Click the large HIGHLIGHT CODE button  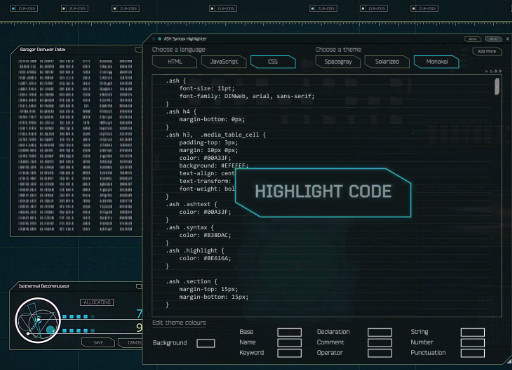323,192
